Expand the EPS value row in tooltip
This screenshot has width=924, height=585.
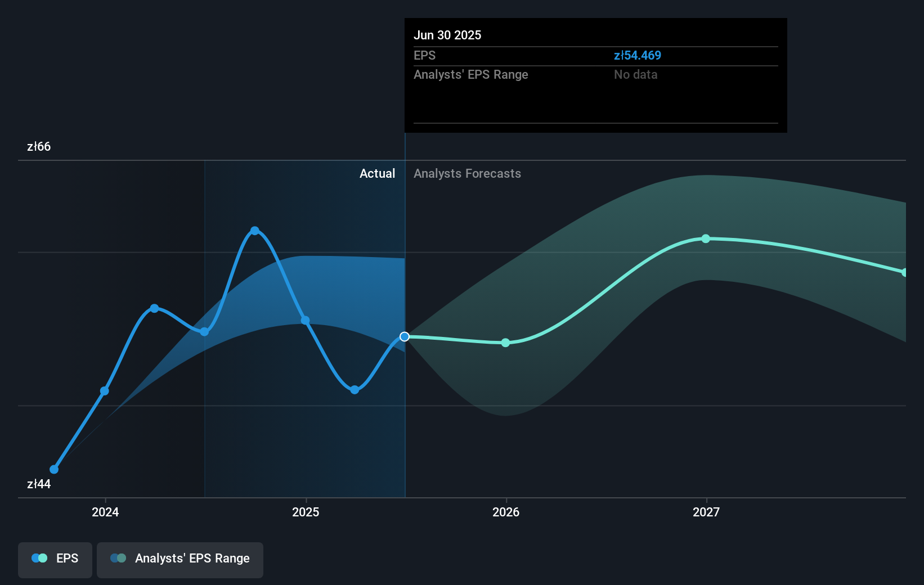(x=425, y=55)
